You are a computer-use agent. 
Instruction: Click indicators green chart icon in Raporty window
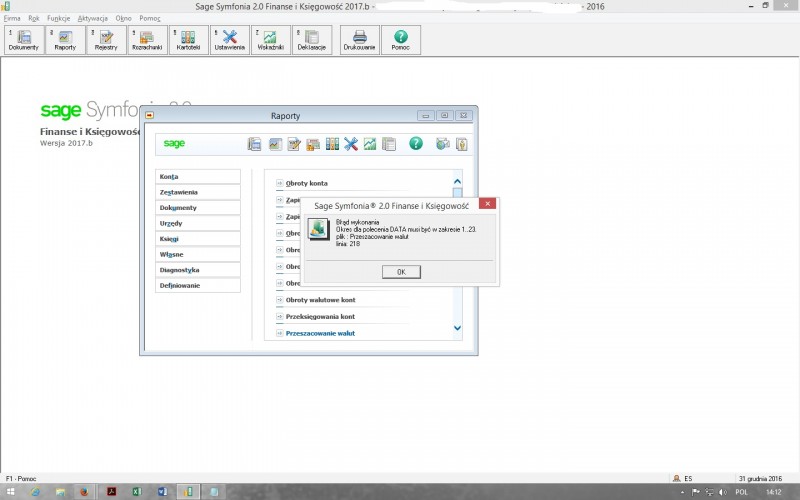point(369,144)
